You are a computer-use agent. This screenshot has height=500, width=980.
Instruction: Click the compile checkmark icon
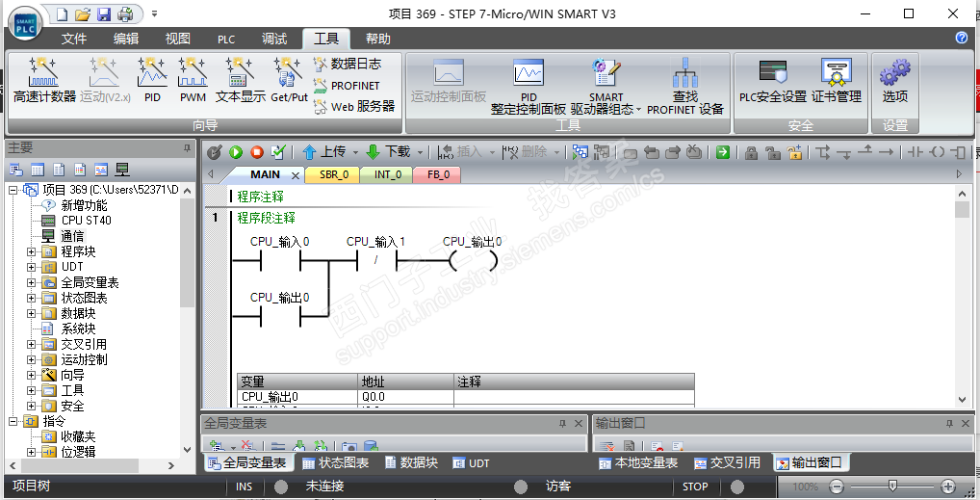[x=278, y=152]
